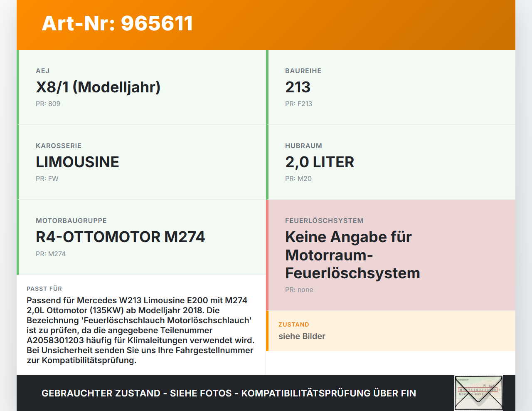Click PR: M20 code label
This screenshot has width=532, height=411.
(x=298, y=178)
